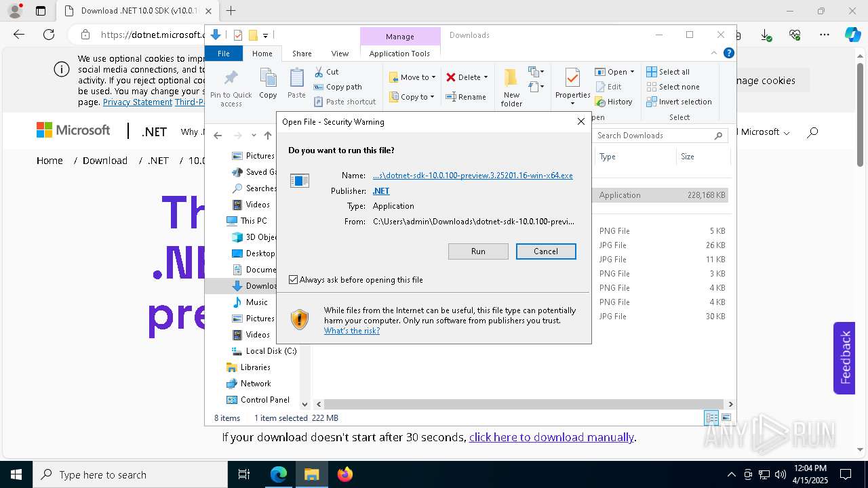
Task: Click the Paste icon in the ribbon
Action: coord(296,78)
